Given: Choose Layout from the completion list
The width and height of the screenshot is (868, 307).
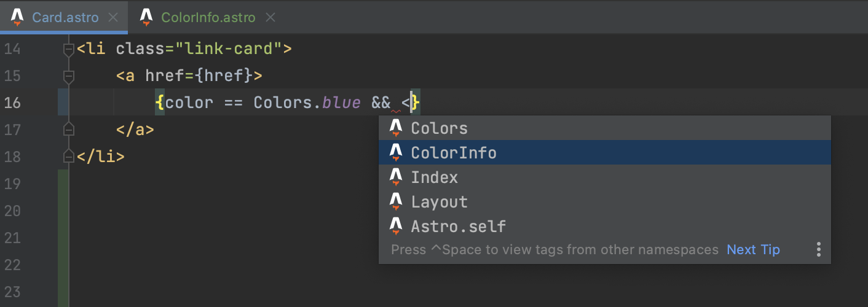Looking at the screenshot, I should pyautogui.click(x=605, y=202).
